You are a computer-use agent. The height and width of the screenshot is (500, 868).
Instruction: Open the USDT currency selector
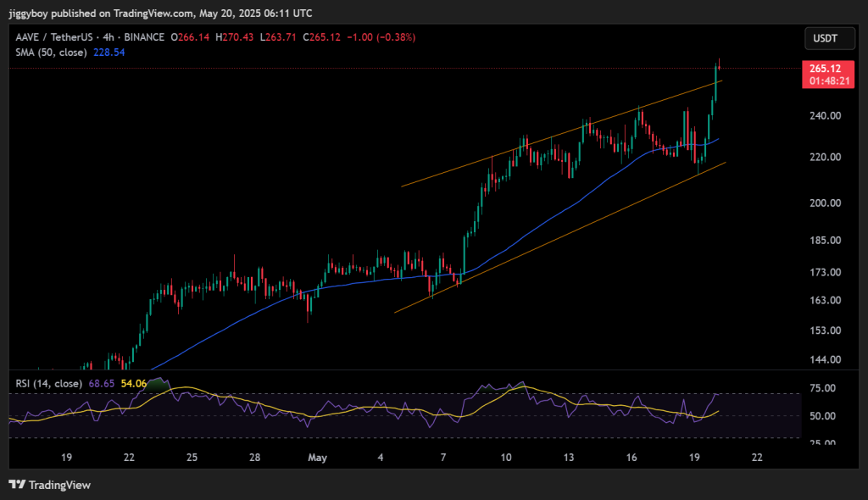[x=823, y=38]
